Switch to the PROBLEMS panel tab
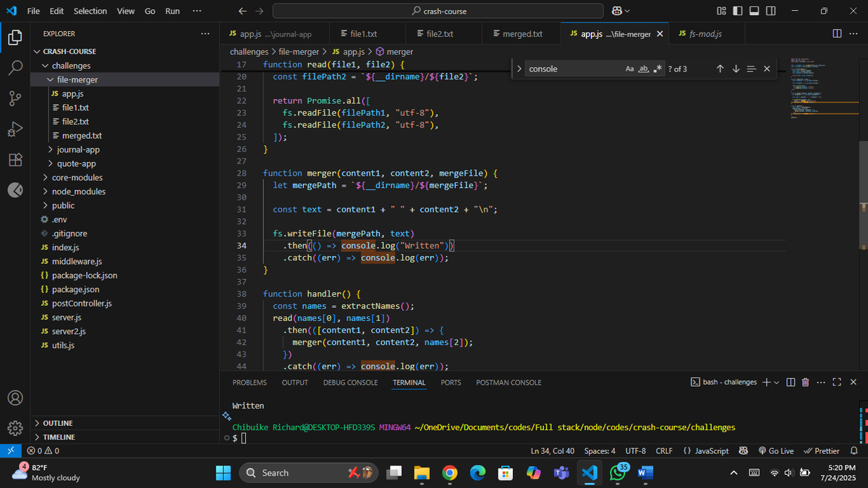 pyautogui.click(x=250, y=382)
